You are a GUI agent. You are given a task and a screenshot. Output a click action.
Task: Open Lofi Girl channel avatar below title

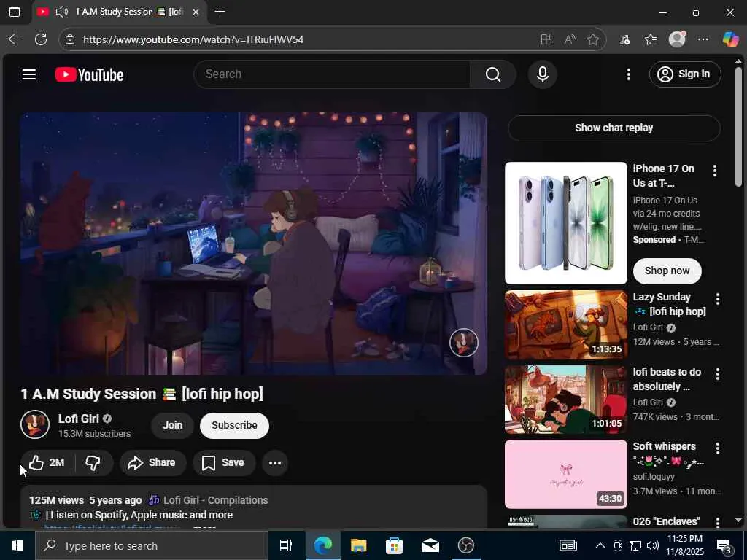35,424
